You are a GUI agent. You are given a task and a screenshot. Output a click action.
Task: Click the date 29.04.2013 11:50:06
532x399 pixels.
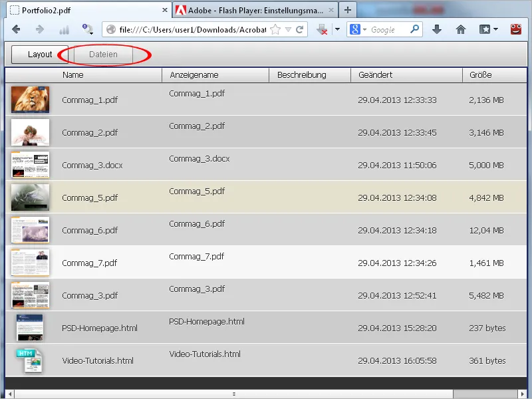(397, 165)
